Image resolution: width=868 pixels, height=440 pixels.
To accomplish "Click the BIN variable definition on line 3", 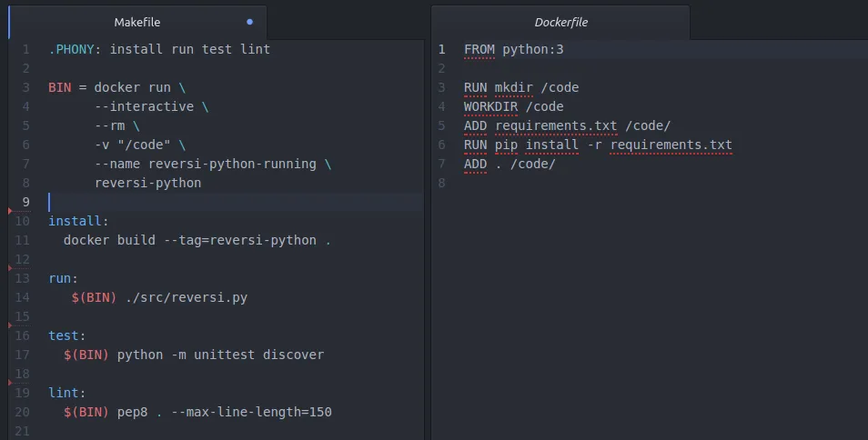I will (60, 87).
